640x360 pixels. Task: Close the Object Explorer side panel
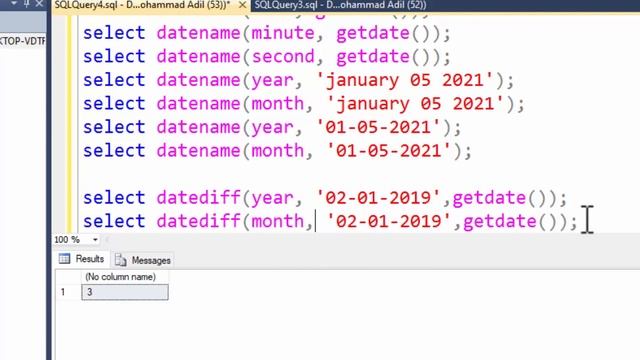39,4
